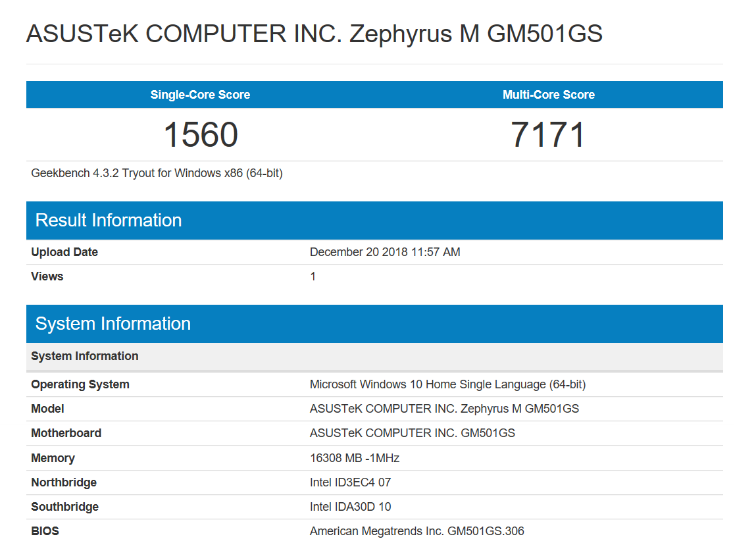
Task: Click American Megatrends Inc. GM501GS.306 value
Action: [416, 531]
